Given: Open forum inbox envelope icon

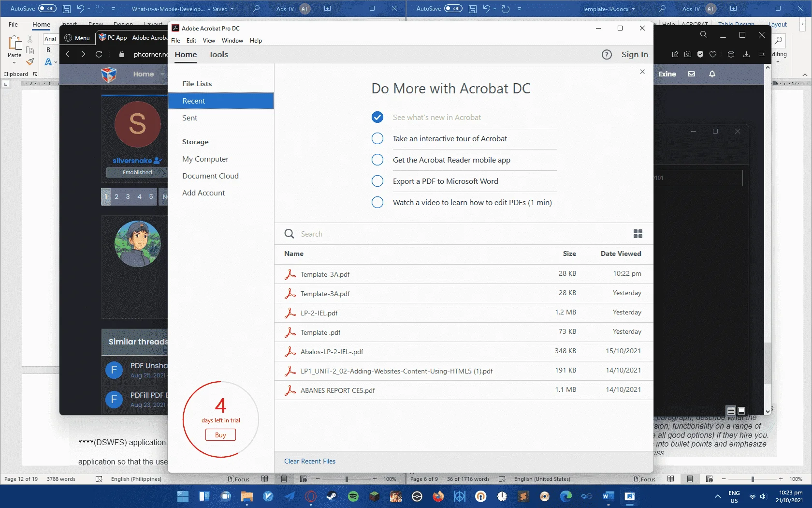Looking at the screenshot, I should click(691, 74).
